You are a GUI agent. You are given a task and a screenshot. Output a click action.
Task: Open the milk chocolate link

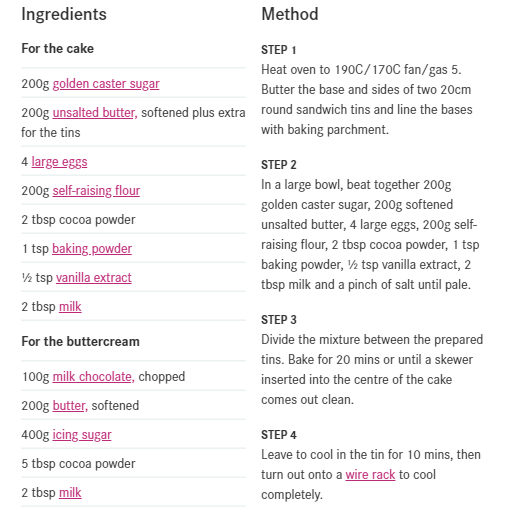click(93, 377)
